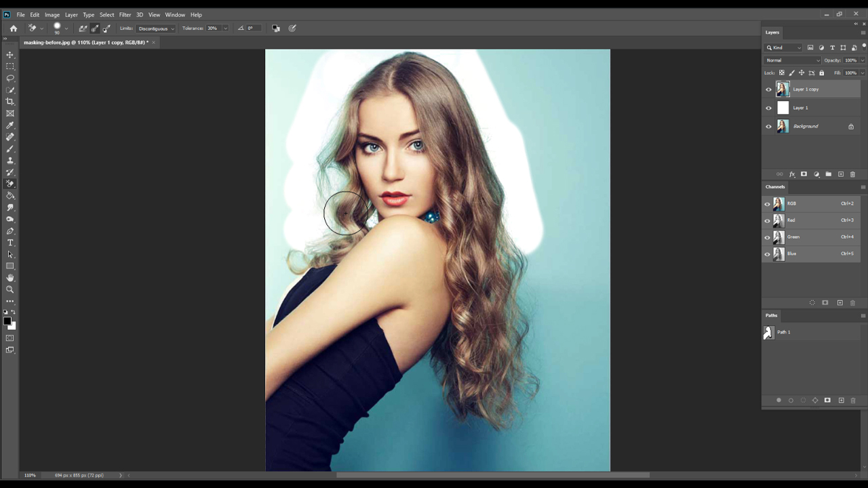
Task: Select Path 1 in Paths panel
Action: 783,332
